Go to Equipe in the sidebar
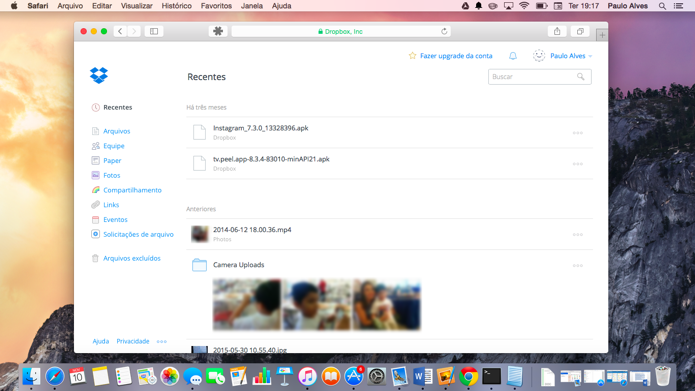Viewport: 695px width, 391px height. point(113,146)
